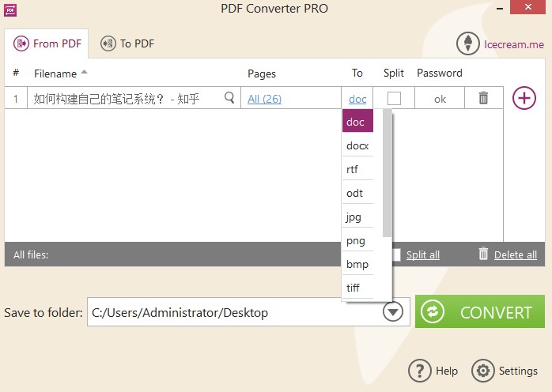This screenshot has height=392, width=552.
Task: Click the format list scrollbar thumb
Action: click(387, 173)
